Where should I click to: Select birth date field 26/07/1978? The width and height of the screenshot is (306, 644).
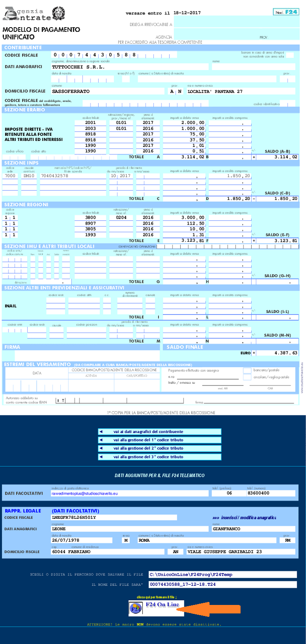pos(81,540)
